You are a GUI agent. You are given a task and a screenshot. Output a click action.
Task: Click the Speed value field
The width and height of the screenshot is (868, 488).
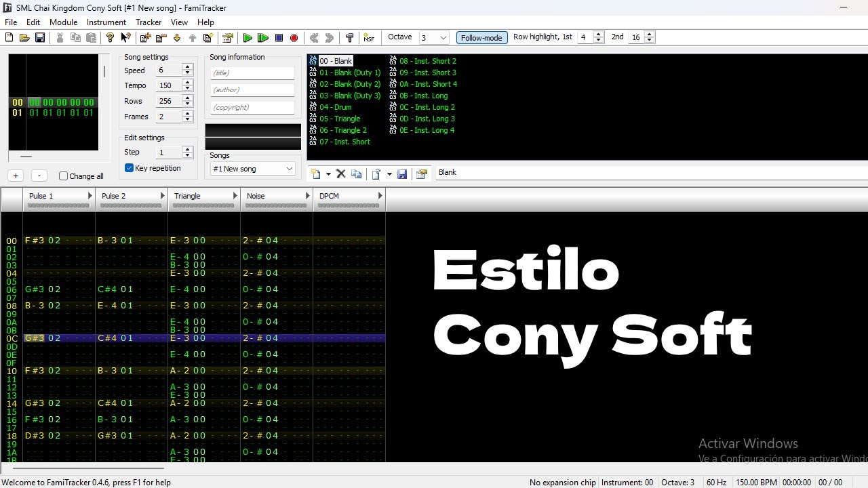pyautogui.click(x=169, y=70)
